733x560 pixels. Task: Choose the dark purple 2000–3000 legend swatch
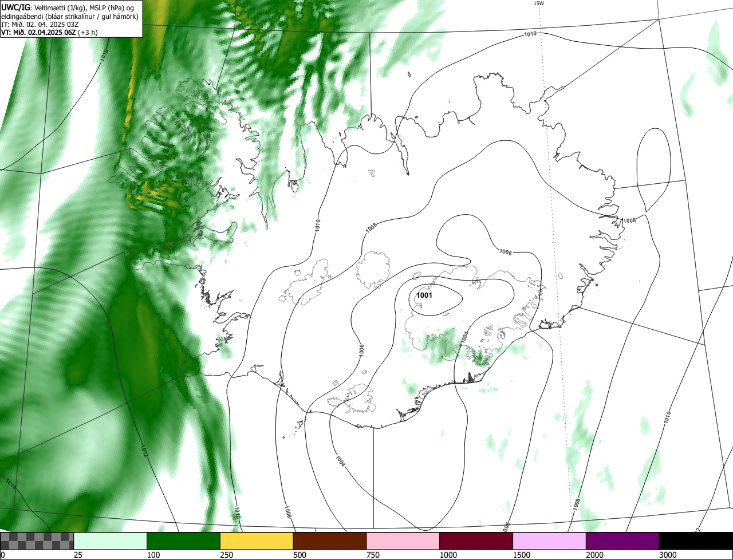tap(622, 541)
